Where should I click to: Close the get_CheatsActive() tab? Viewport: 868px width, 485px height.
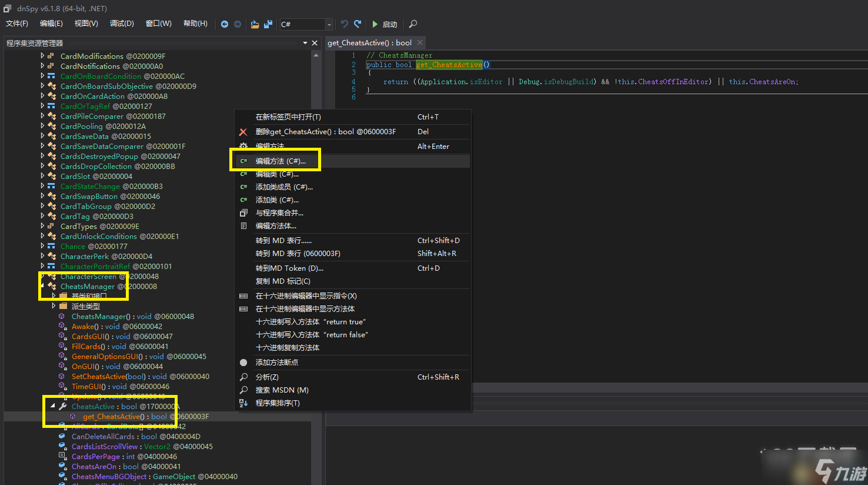pyautogui.click(x=420, y=42)
